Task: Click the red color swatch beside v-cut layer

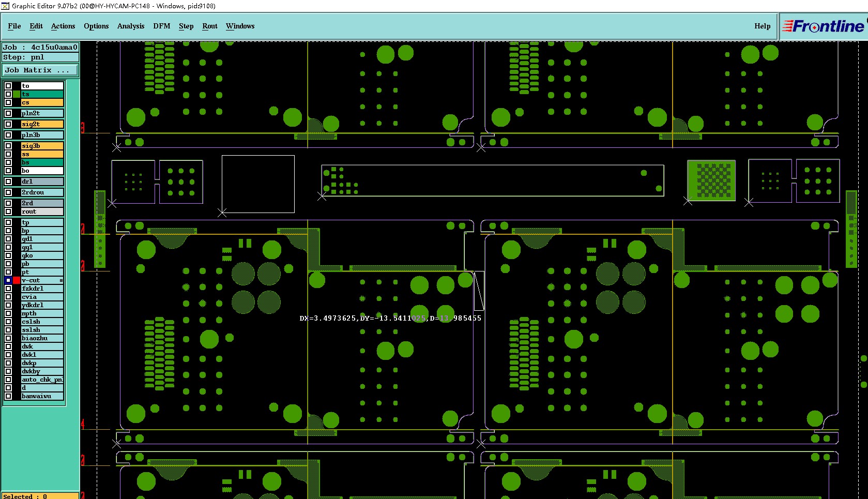Action: pyautogui.click(x=17, y=280)
